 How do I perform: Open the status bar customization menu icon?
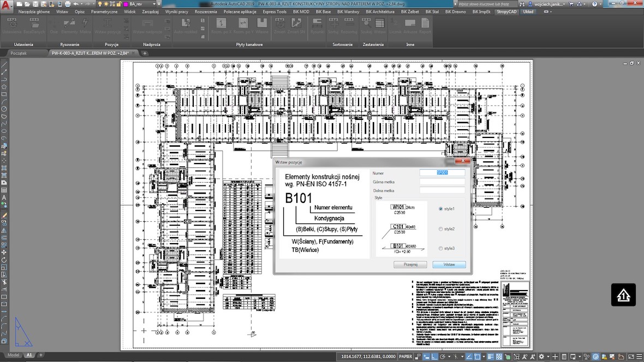[639, 357]
